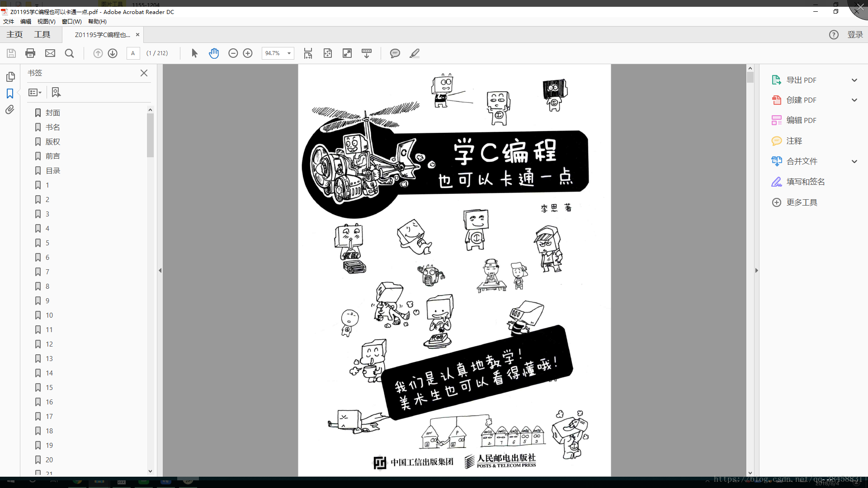Switch to the 工具 tab
The height and width of the screenshot is (488, 868).
point(42,34)
